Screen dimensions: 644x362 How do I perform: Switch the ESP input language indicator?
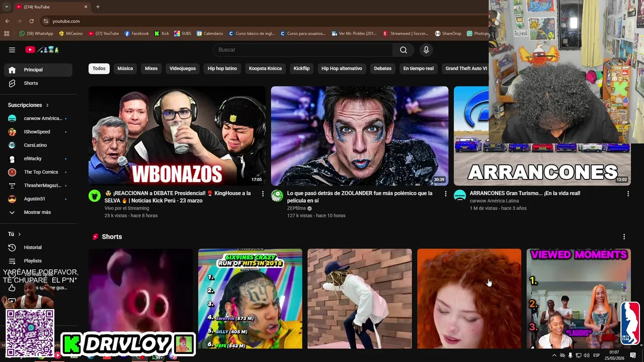point(597,355)
